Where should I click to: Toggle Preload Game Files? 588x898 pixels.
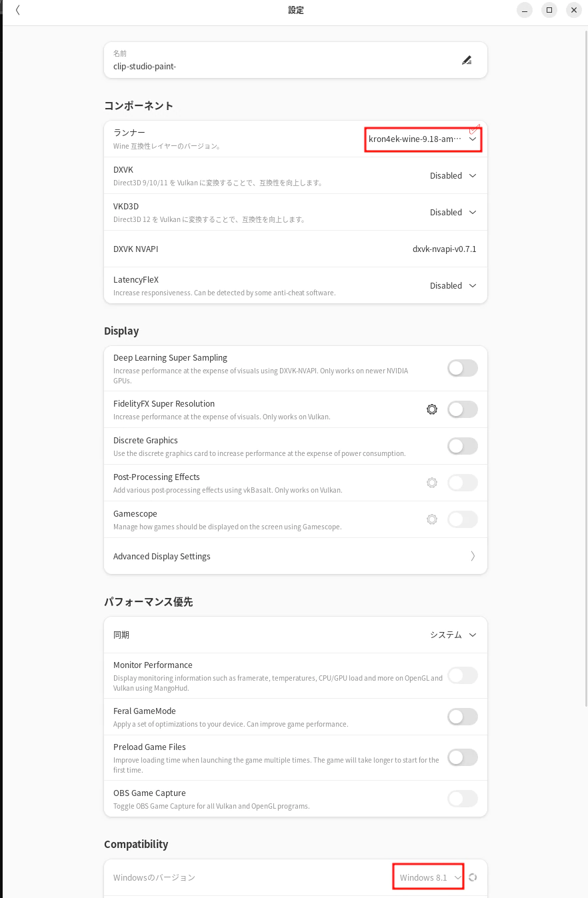coord(462,757)
